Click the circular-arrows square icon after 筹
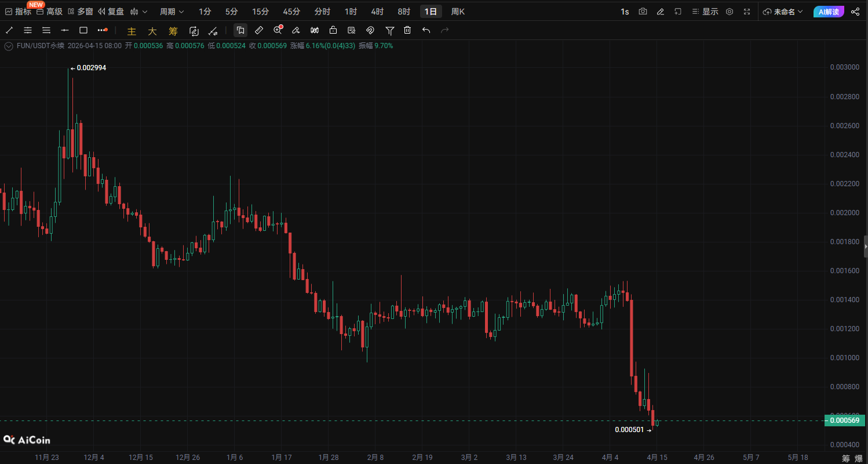Viewport: 868px width, 464px height. click(x=194, y=31)
